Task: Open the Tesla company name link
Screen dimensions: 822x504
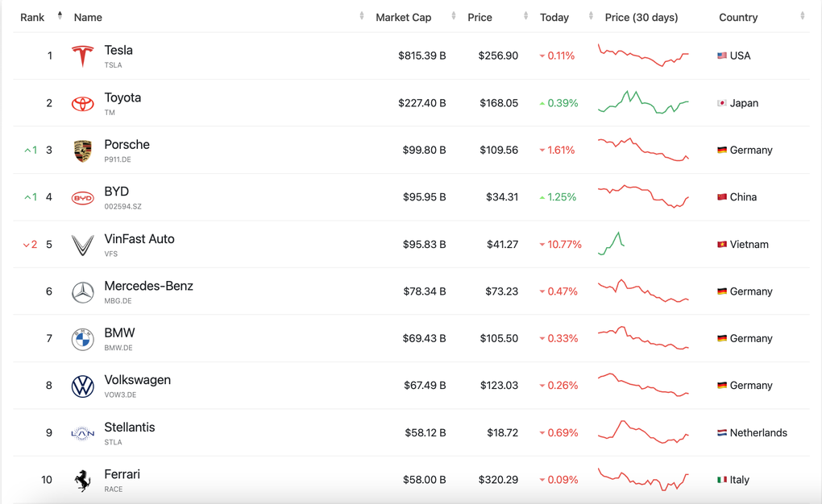Action: (118, 51)
